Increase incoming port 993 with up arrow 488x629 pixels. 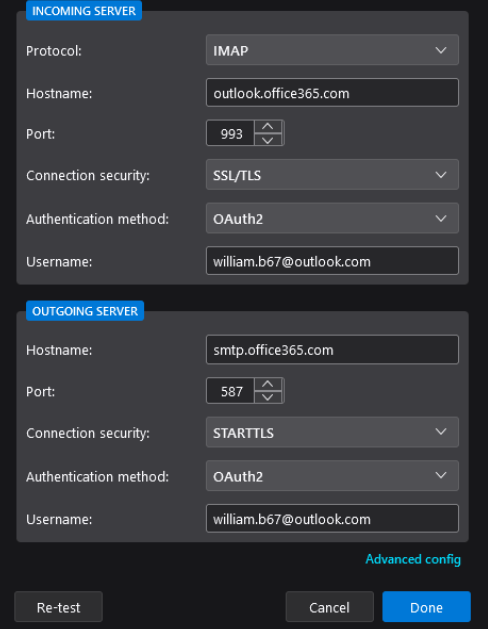coord(268,127)
